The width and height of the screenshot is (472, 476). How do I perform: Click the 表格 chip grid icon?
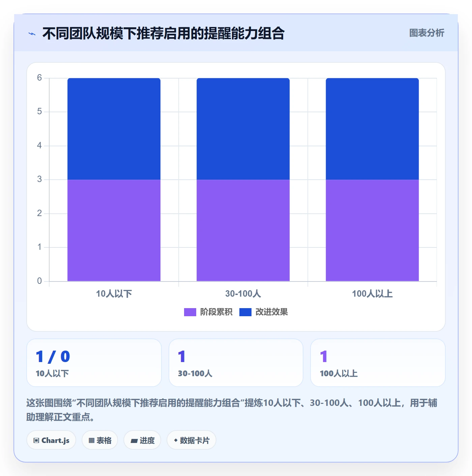coord(91,441)
